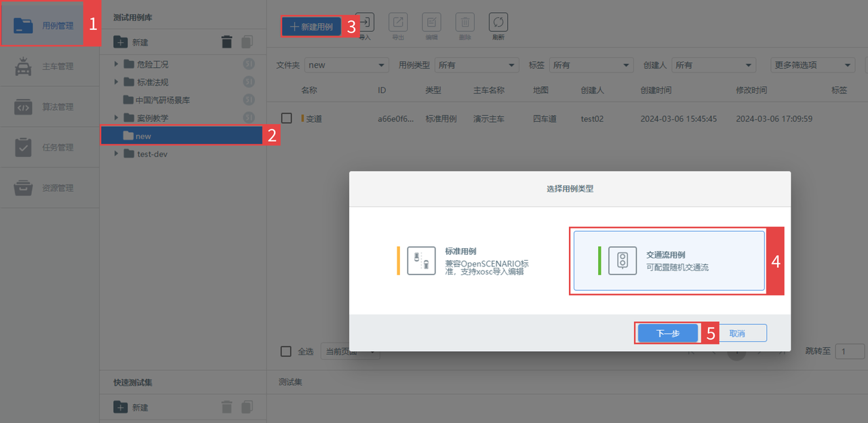Open 主车管理 in the left sidebar

tap(50, 66)
